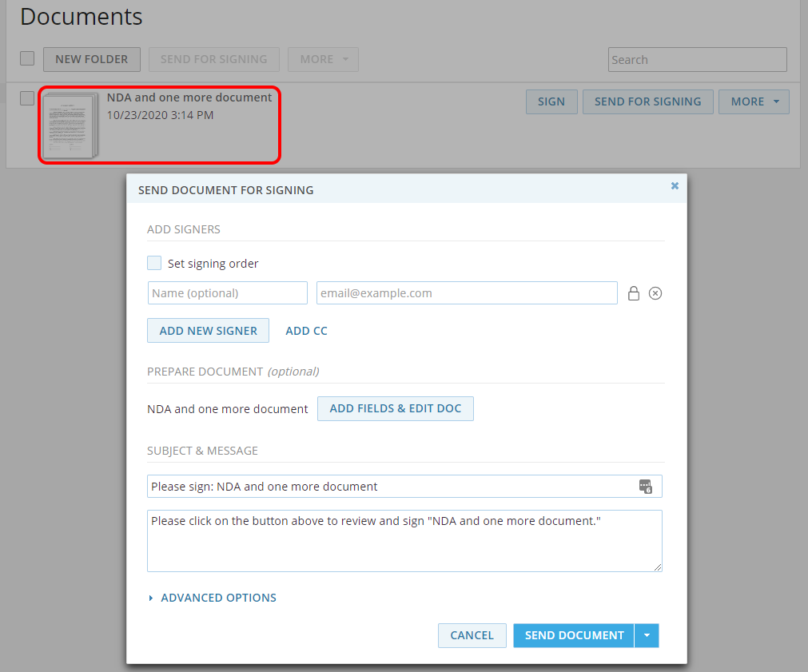
Task: Click the date '10/23/2020 3:14 PM'
Action: [x=161, y=115]
